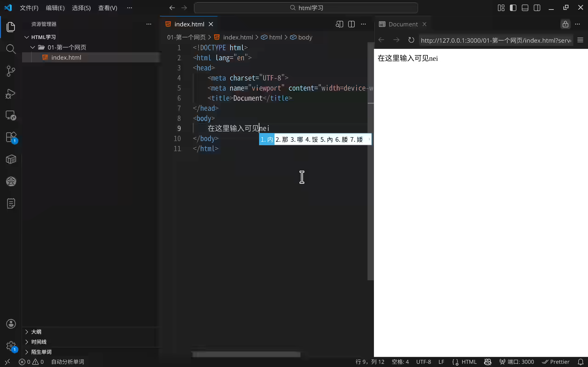Expand the 时间线 timeline section
Viewport: 588px width, 367px height.
(38, 342)
